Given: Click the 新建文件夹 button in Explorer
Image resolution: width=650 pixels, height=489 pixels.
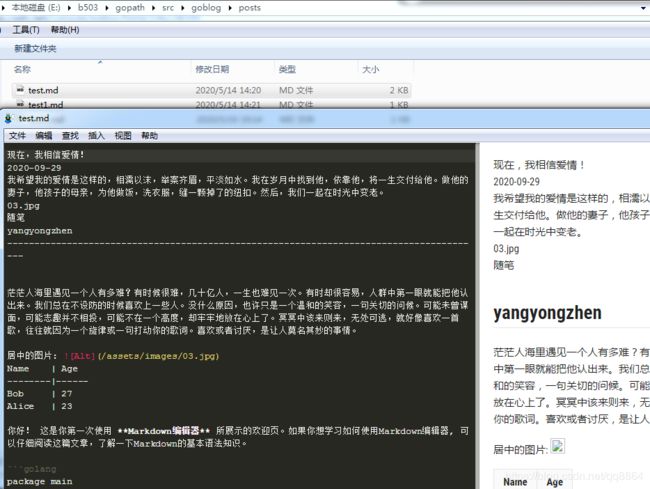Looking at the screenshot, I should [x=35, y=48].
